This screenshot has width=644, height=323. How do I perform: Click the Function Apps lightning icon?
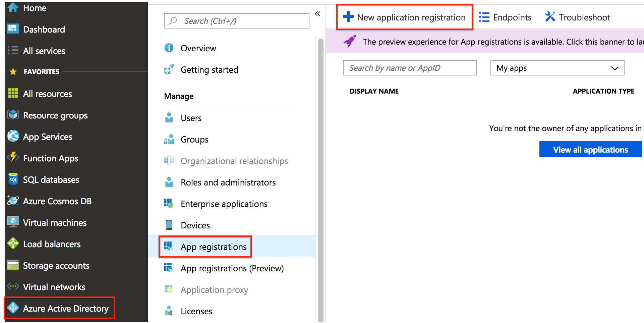pyautogui.click(x=13, y=158)
